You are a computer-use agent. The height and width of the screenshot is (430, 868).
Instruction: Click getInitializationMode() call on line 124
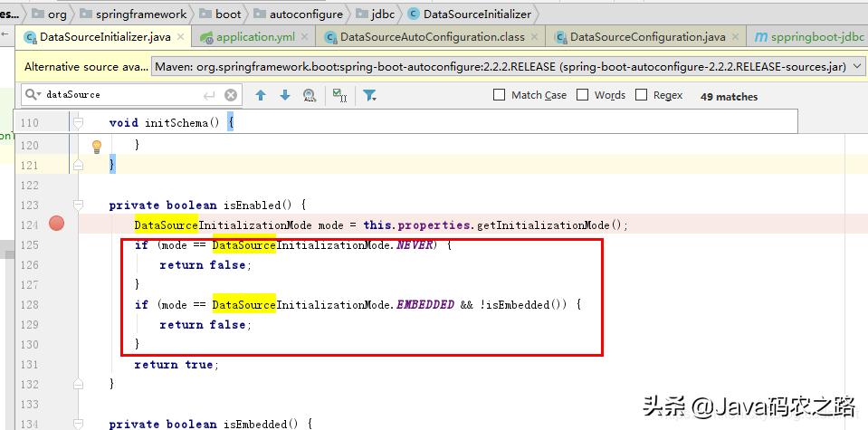(550, 225)
